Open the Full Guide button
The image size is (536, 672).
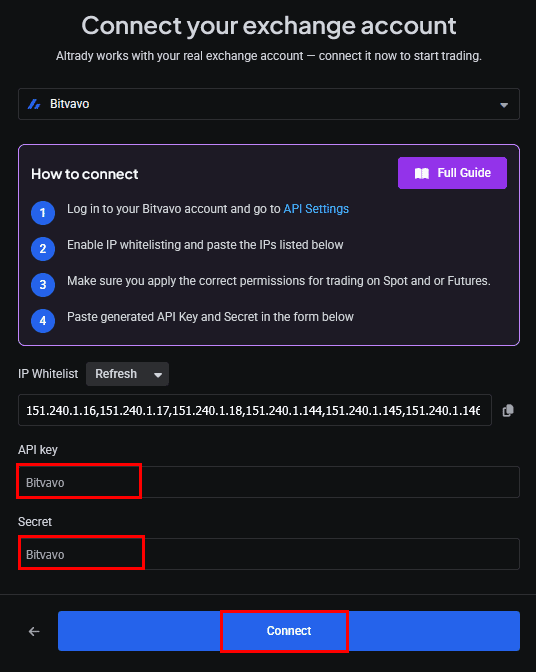tap(452, 173)
